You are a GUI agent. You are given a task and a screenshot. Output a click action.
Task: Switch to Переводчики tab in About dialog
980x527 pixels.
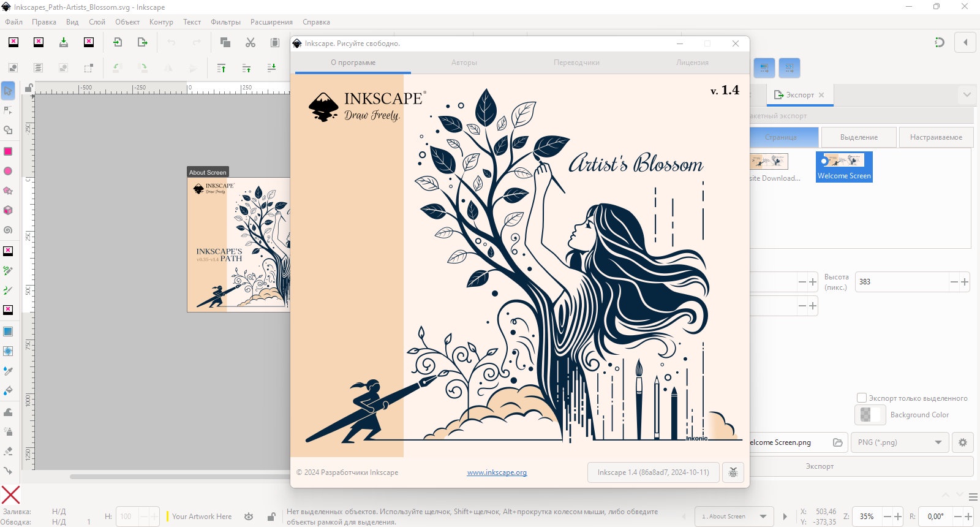pos(576,63)
